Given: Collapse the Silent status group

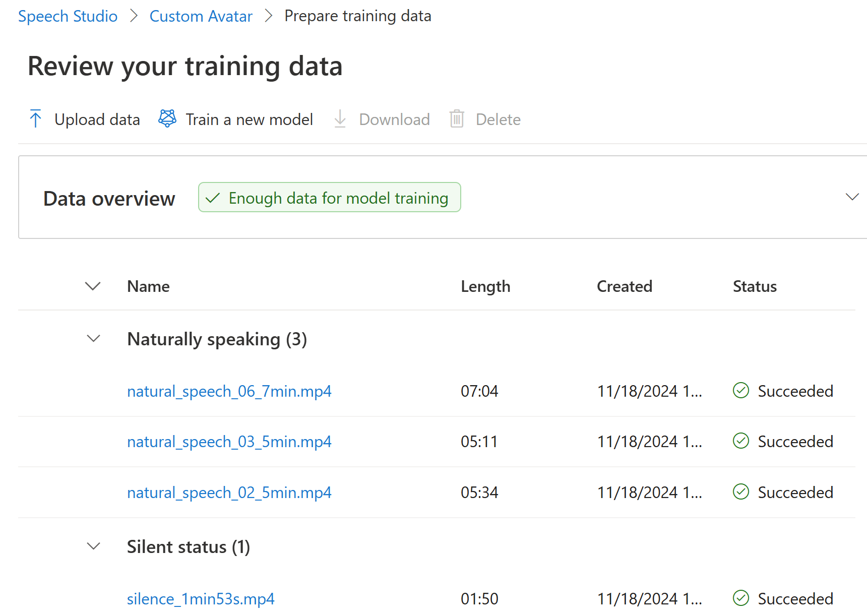Looking at the screenshot, I should [94, 546].
